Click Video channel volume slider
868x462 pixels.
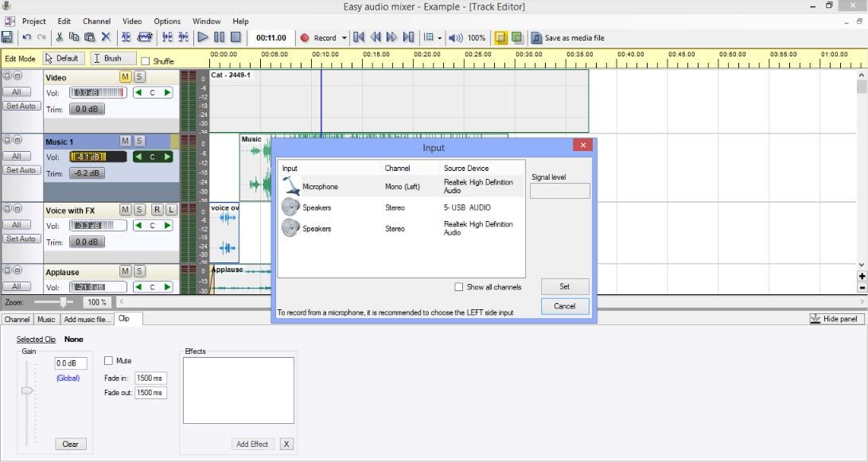click(x=98, y=92)
